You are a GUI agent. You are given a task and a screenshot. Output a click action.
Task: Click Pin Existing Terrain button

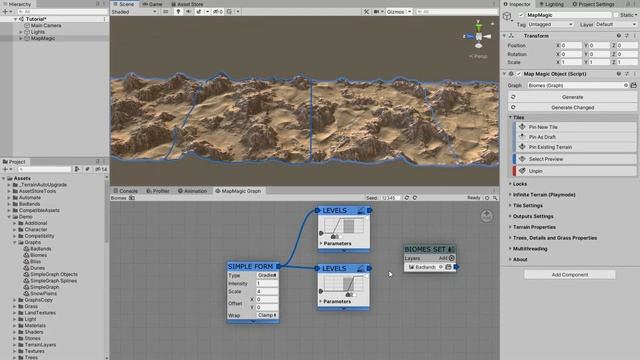pyautogui.click(x=575, y=147)
